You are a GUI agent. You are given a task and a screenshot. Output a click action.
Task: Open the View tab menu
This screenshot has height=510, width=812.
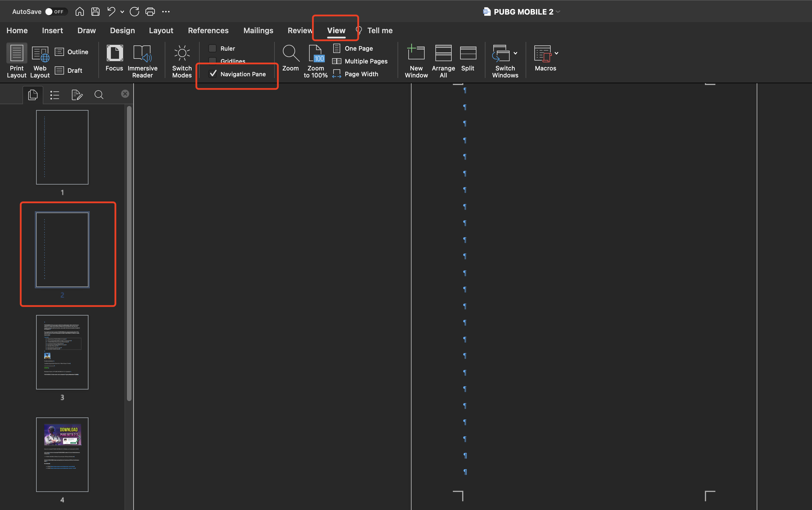[x=335, y=30]
